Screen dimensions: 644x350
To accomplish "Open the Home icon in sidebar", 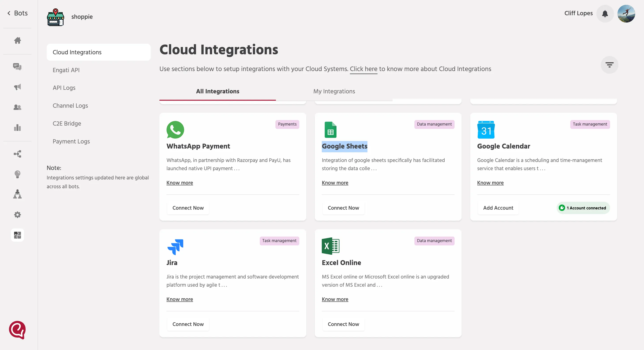I will coord(17,41).
